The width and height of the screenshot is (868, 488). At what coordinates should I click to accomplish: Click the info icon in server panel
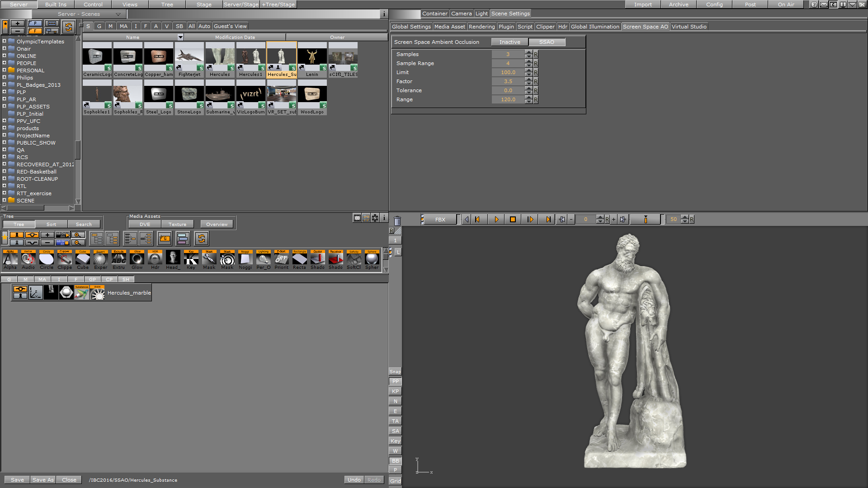[384, 14]
